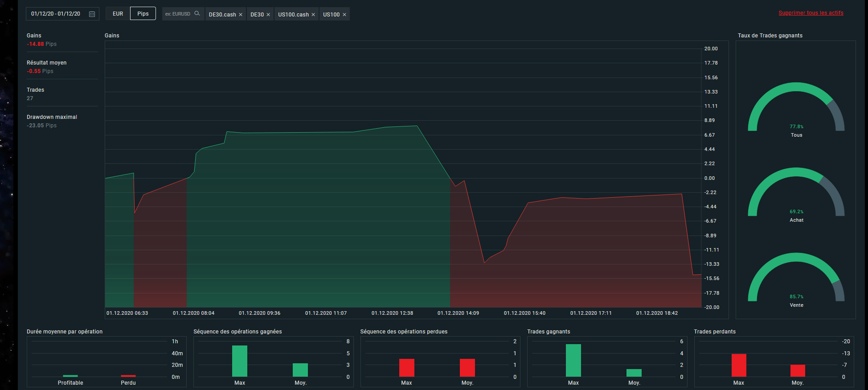Click the Profitable duration bar
This screenshot has width=868, height=390.
[x=70, y=376]
